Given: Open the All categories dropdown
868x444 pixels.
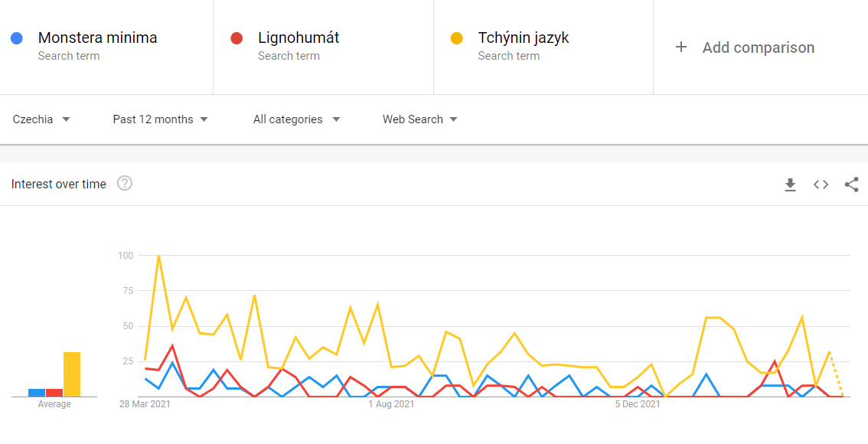Looking at the screenshot, I should (x=296, y=119).
